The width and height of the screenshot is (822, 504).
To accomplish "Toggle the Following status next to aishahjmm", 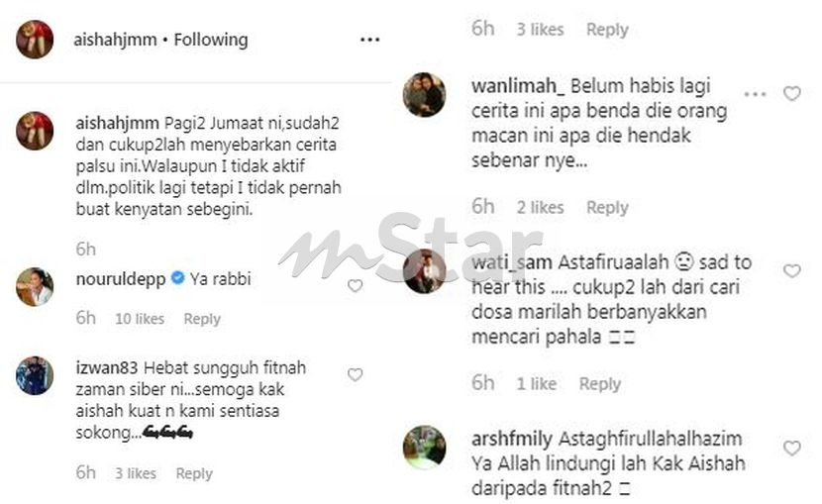I will coord(211,40).
